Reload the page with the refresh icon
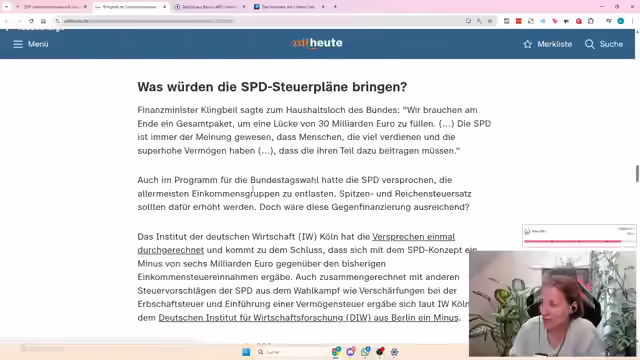640x360 pixels. pos(31,21)
